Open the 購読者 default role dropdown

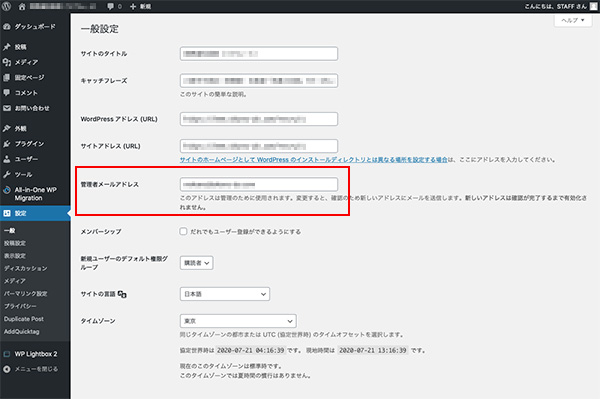point(197,263)
